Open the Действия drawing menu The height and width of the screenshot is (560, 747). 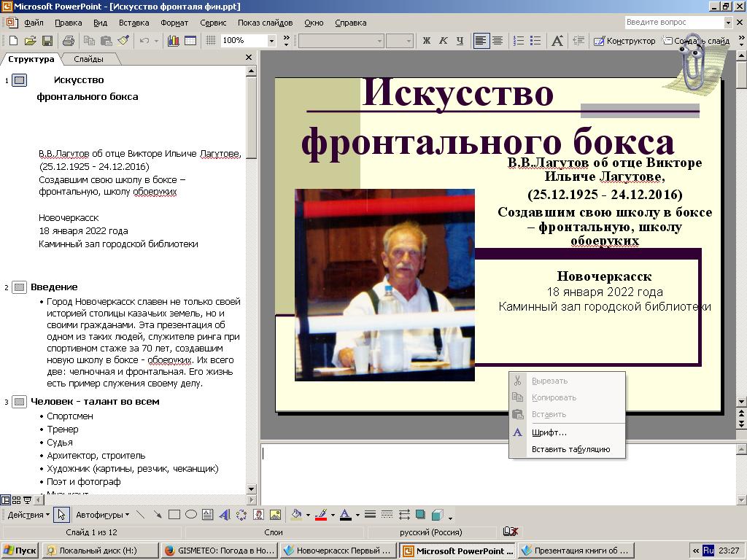point(28,515)
